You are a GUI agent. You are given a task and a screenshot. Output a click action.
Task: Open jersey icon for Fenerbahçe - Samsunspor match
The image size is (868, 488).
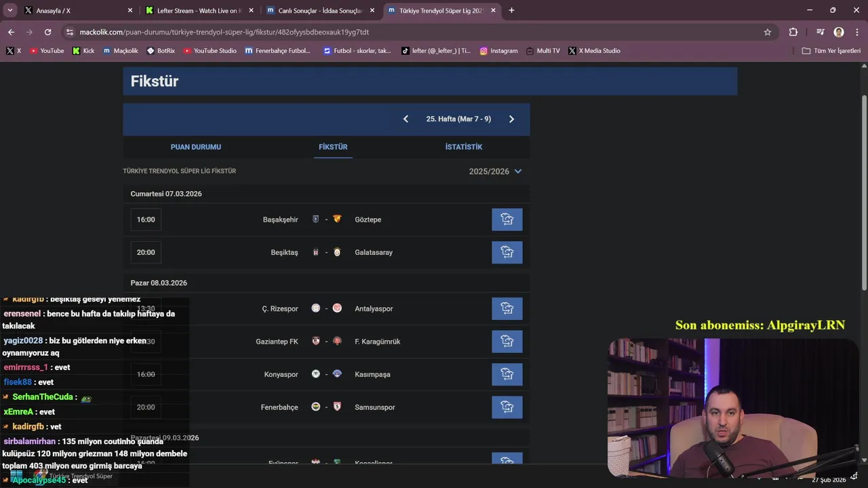pyautogui.click(x=507, y=407)
